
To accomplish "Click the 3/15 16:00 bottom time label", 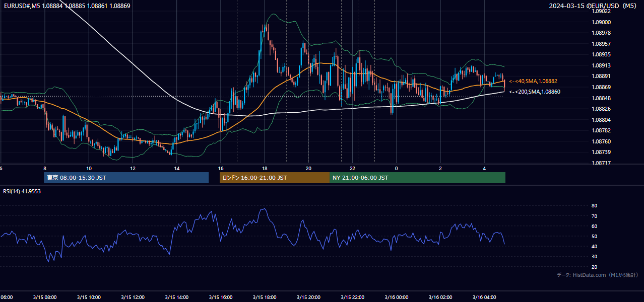I will [220, 297].
